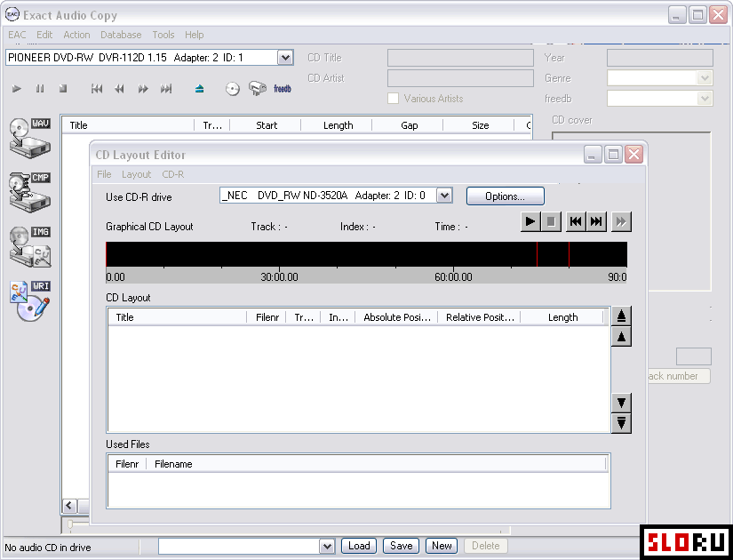
Task: Click the CD Title input field
Action: 460,58
